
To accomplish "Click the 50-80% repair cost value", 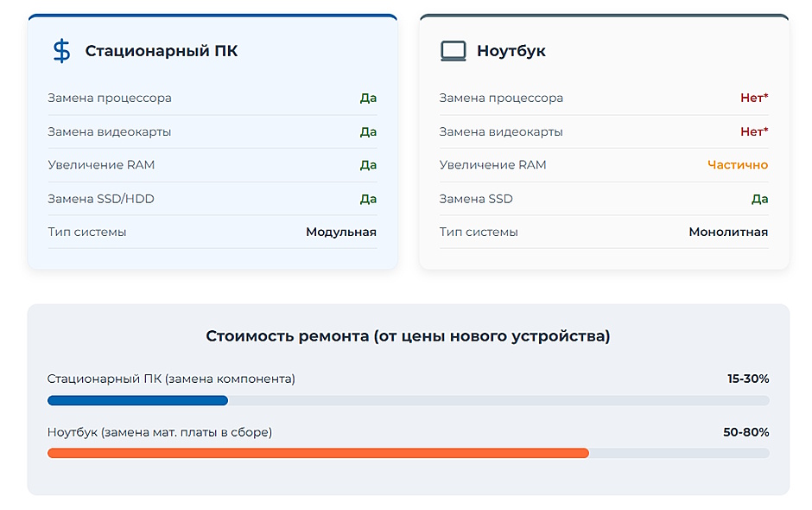I will coord(745,431).
